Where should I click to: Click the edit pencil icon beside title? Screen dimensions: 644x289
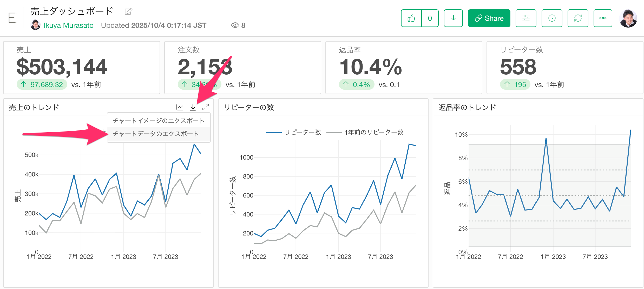click(x=128, y=11)
